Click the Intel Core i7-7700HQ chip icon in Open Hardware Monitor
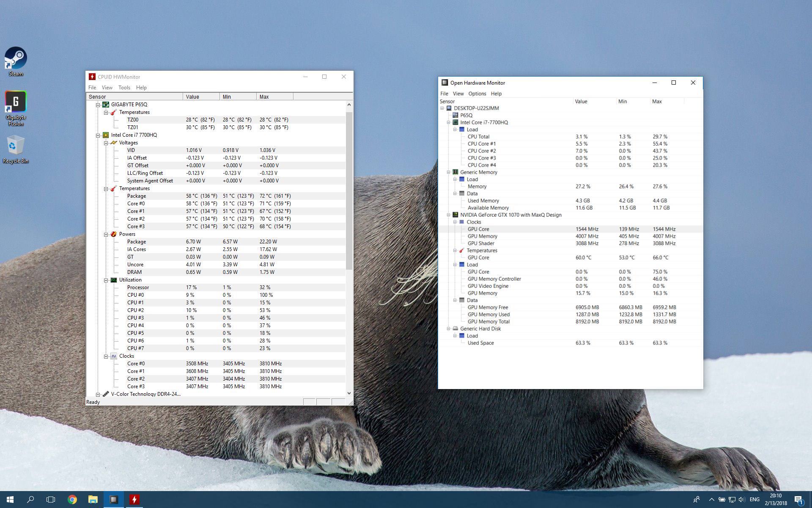The height and width of the screenshot is (508, 812). [x=455, y=122]
